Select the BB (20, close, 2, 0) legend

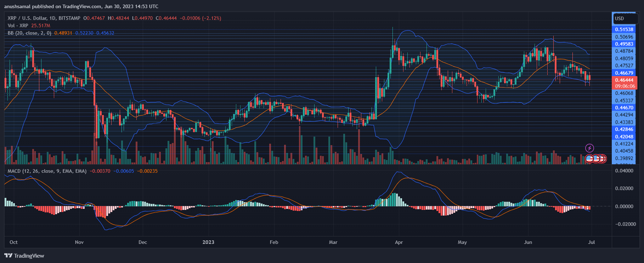pyautogui.click(x=29, y=33)
